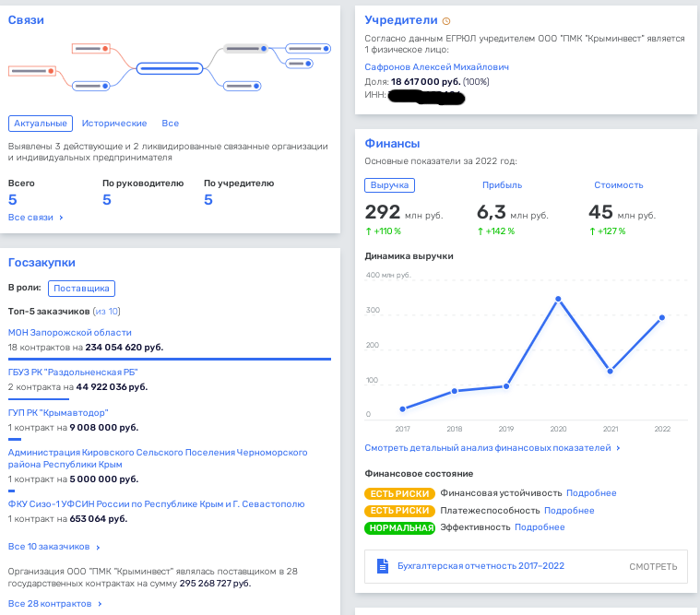
Task: Open Бухгалтерская отчетность 2017–2022 link
Action: click(x=481, y=566)
